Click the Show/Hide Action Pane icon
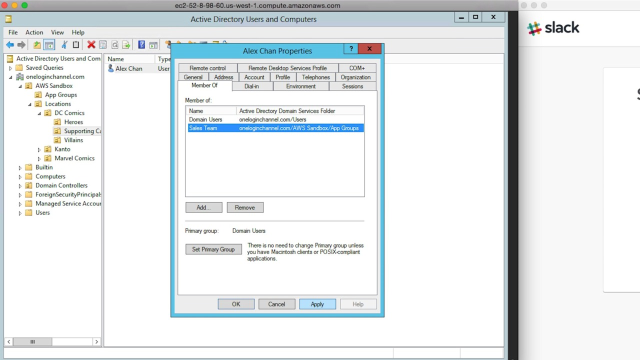This screenshot has height=360, width=640. coord(153,45)
